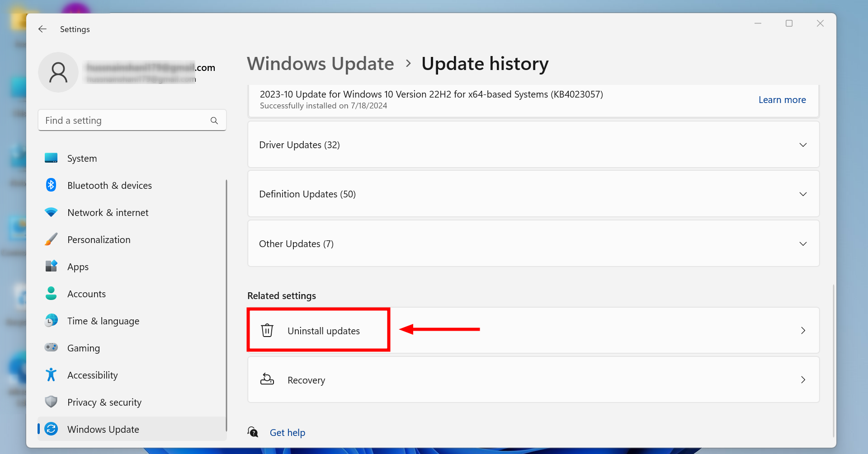The image size is (868, 454).
Task: Select the Gaming controller icon
Action: [51, 348]
